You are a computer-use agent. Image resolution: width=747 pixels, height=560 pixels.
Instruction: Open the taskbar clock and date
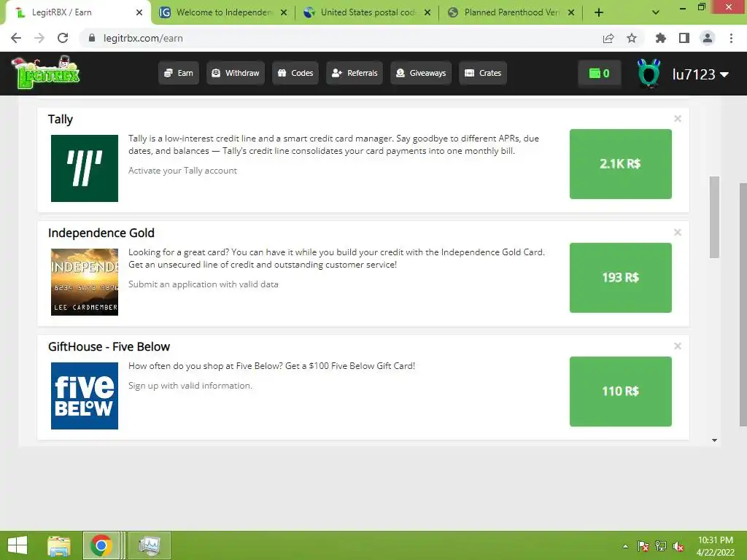[x=716, y=546]
